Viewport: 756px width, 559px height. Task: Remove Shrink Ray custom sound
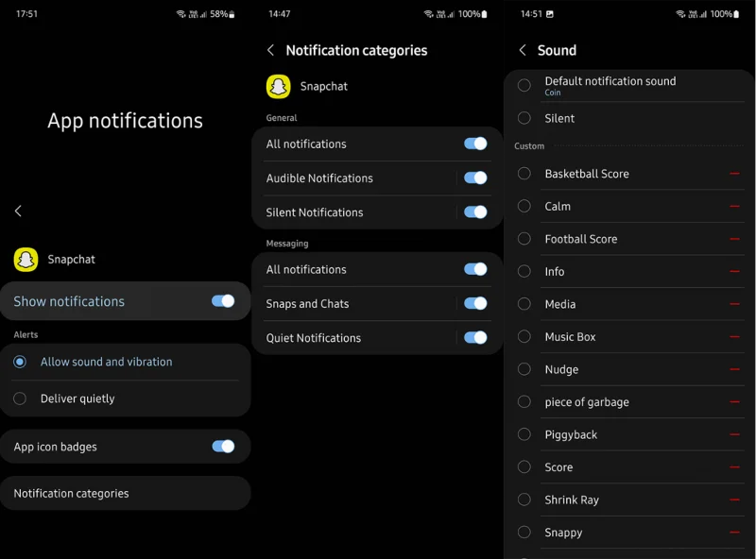coord(734,500)
